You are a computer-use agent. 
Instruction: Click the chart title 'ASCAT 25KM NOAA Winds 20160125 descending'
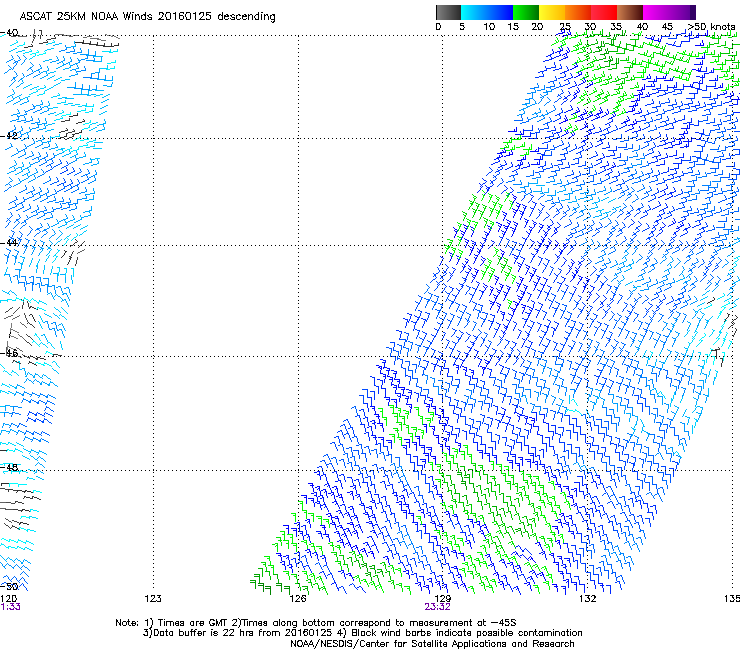pyautogui.click(x=147, y=16)
